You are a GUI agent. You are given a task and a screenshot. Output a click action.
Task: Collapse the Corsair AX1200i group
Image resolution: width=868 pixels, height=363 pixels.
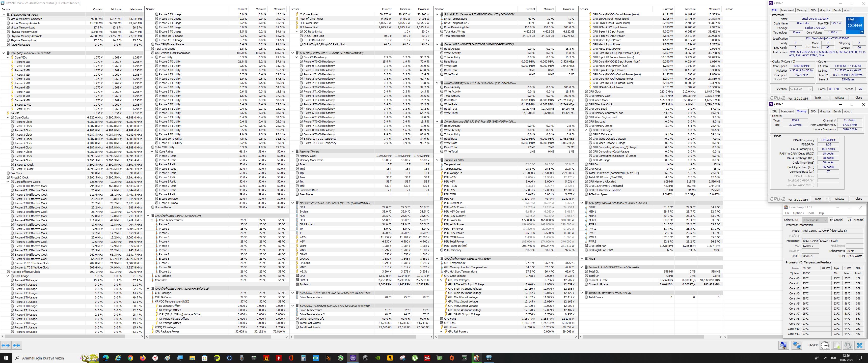[437, 160]
